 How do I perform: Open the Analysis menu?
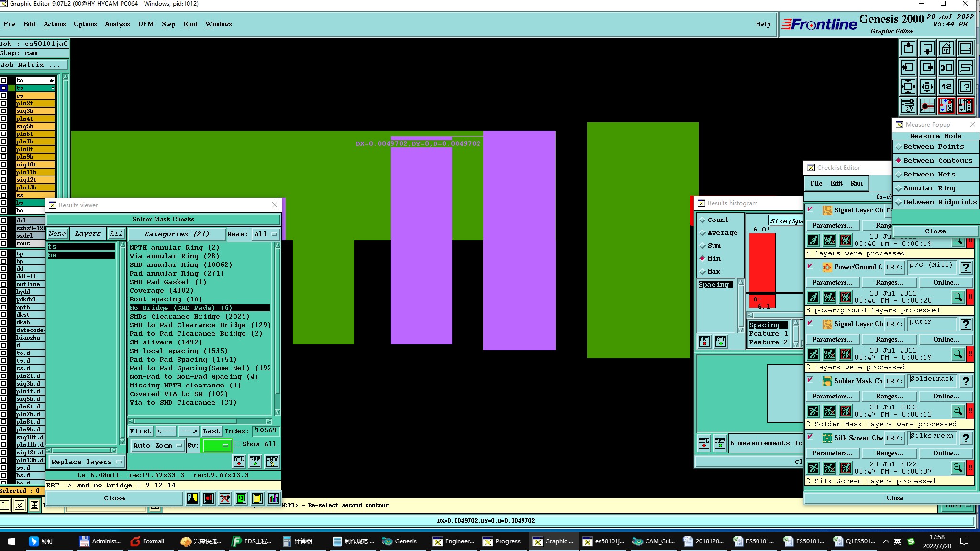[x=117, y=24]
